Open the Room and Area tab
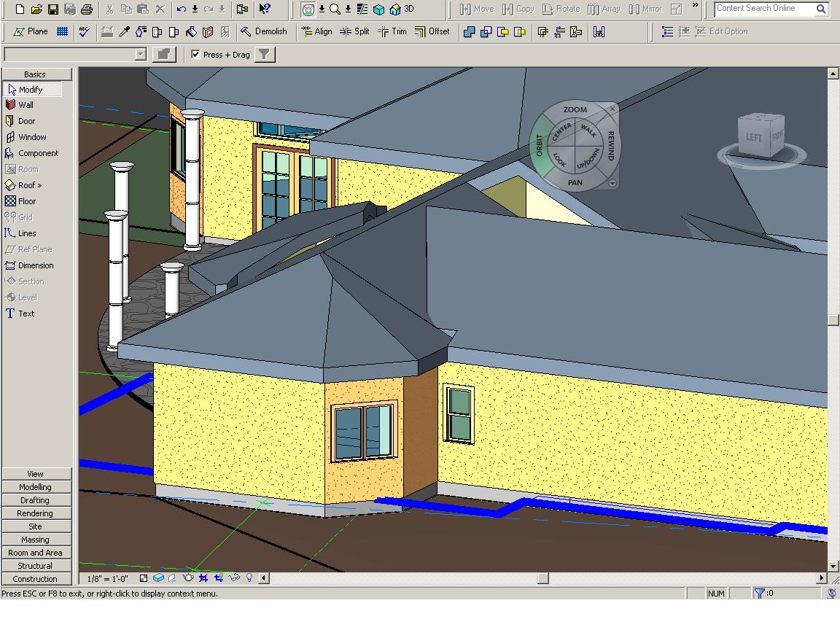The image size is (840, 630). [x=35, y=553]
